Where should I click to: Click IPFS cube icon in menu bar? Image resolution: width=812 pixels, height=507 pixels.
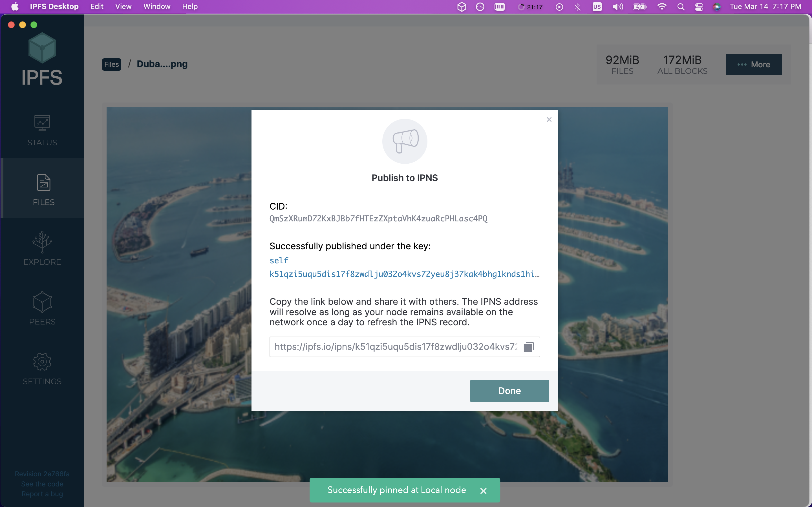[x=462, y=7]
